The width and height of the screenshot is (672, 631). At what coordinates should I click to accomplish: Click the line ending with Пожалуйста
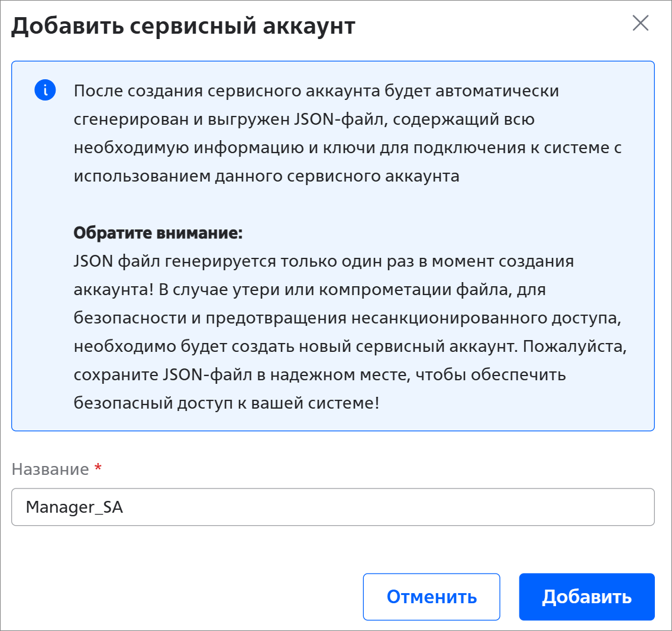(x=350, y=346)
